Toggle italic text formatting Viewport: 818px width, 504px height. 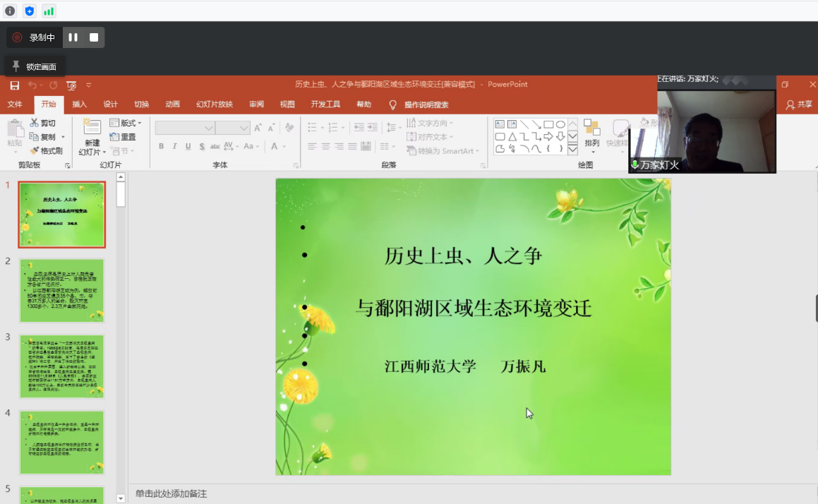click(x=174, y=146)
